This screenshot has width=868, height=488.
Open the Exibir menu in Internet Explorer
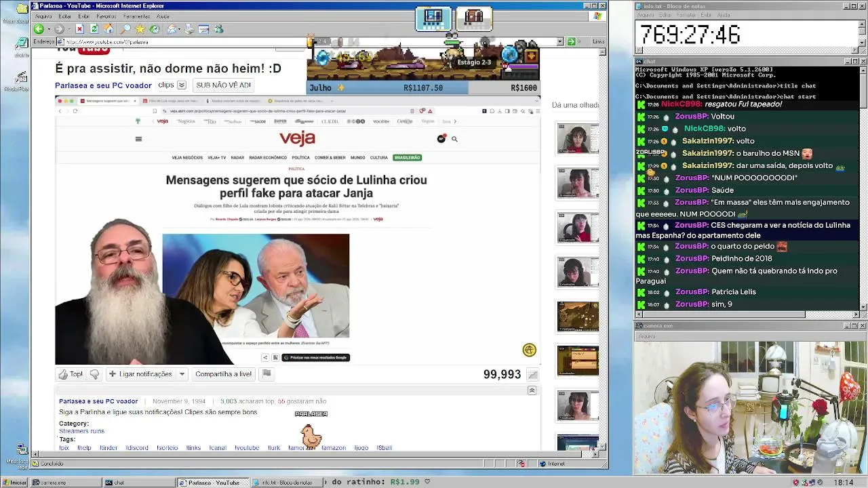click(83, 16)
